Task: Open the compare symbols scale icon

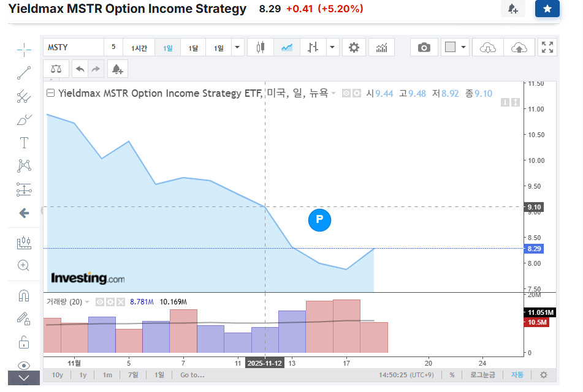Action: pos(56,69)
